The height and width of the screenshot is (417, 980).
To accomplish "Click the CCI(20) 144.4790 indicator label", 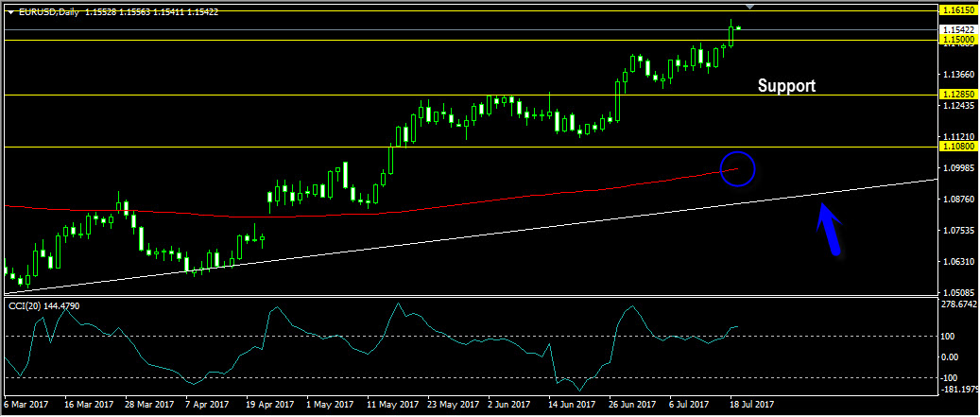I will [x=43, y=305].
